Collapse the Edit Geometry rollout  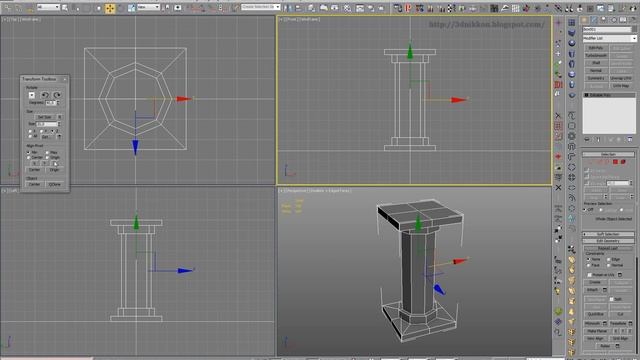[x=608, y=241]
